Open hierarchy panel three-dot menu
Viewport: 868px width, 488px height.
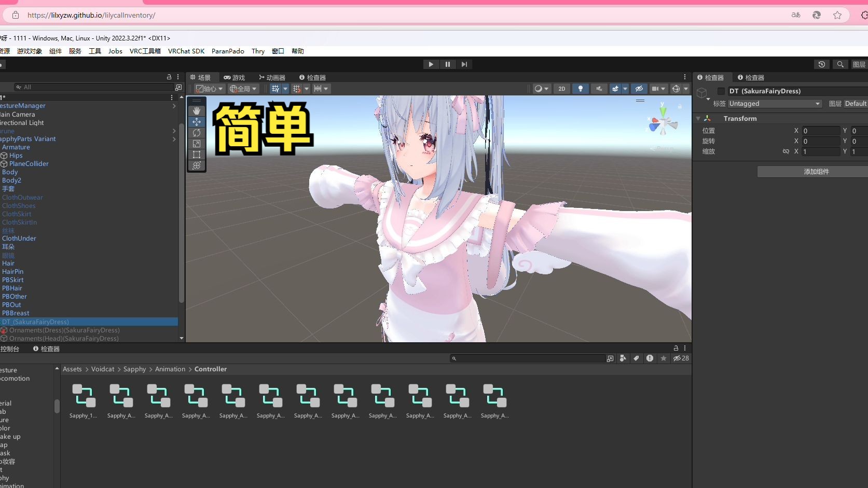pos(178,77)
